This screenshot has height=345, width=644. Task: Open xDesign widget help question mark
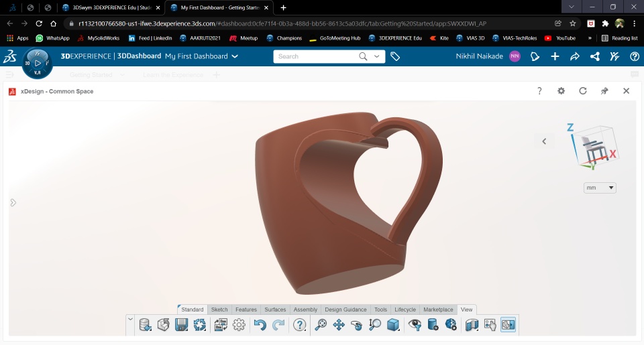click(x=539, y=91)
